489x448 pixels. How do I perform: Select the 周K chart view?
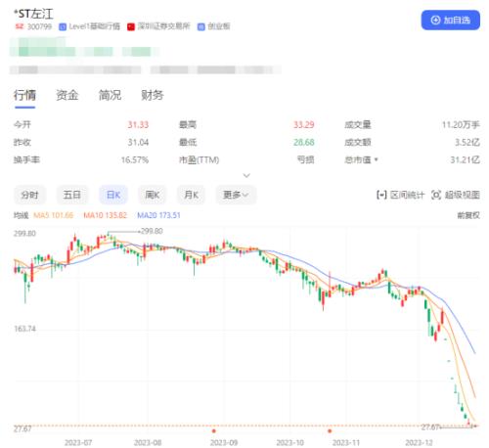(x=152, y=195)
